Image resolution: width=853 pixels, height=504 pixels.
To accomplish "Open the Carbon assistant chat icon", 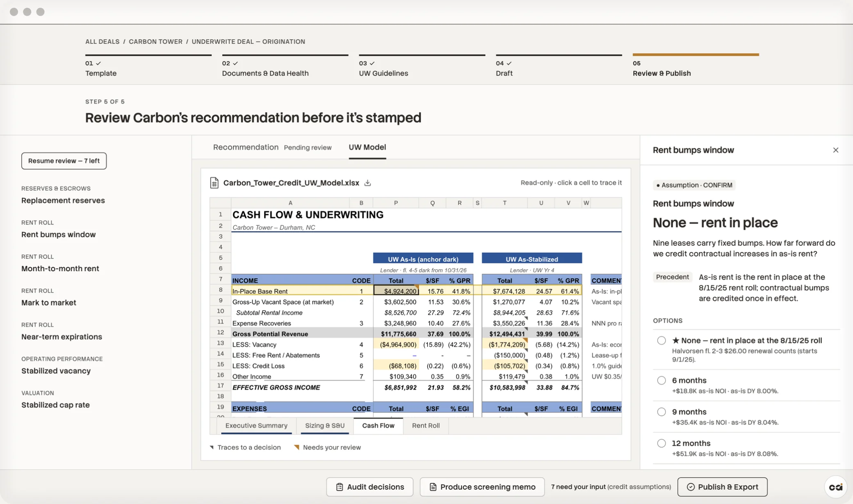I will pyautogui.click(x=835, y=487).
